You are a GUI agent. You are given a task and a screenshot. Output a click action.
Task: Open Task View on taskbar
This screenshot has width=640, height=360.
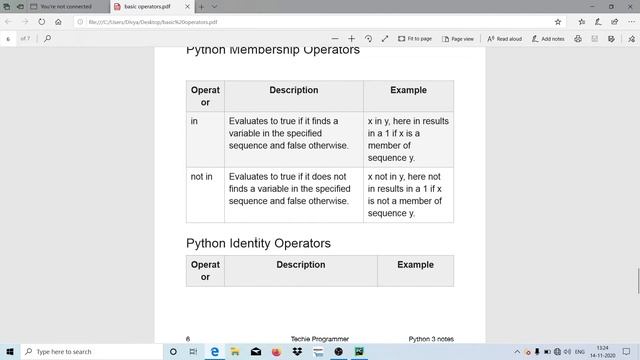pos(193,351)
